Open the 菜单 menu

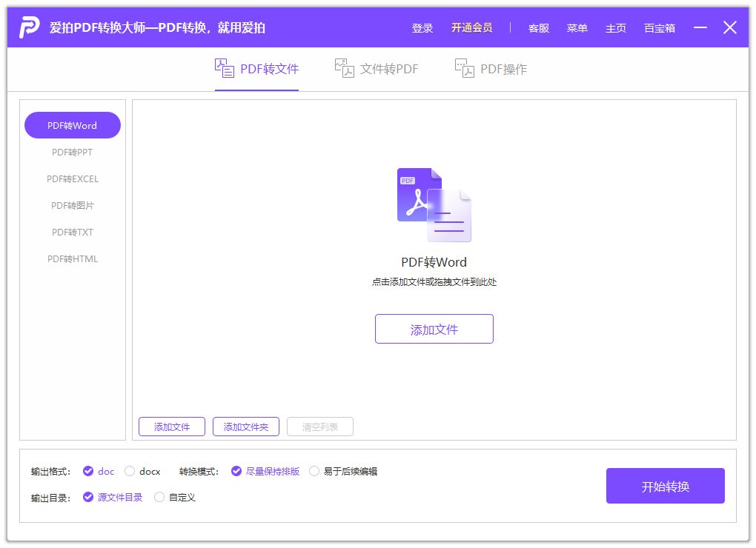(x=577, y=27)
